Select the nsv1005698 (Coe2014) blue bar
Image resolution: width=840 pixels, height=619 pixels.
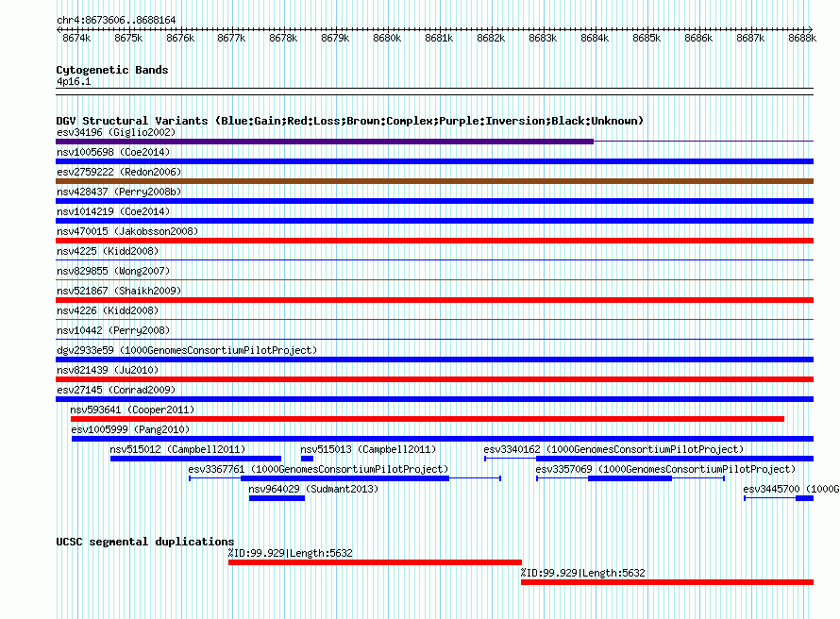point(434,161)
